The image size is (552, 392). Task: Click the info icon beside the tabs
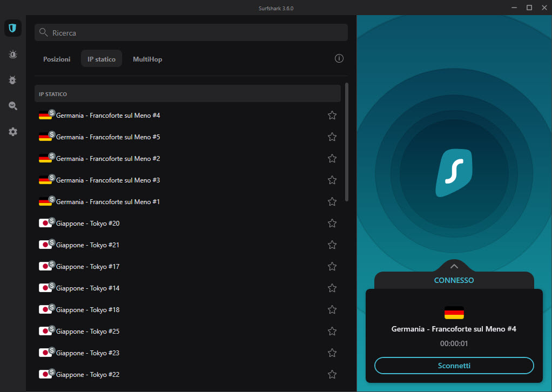point(339,58)
